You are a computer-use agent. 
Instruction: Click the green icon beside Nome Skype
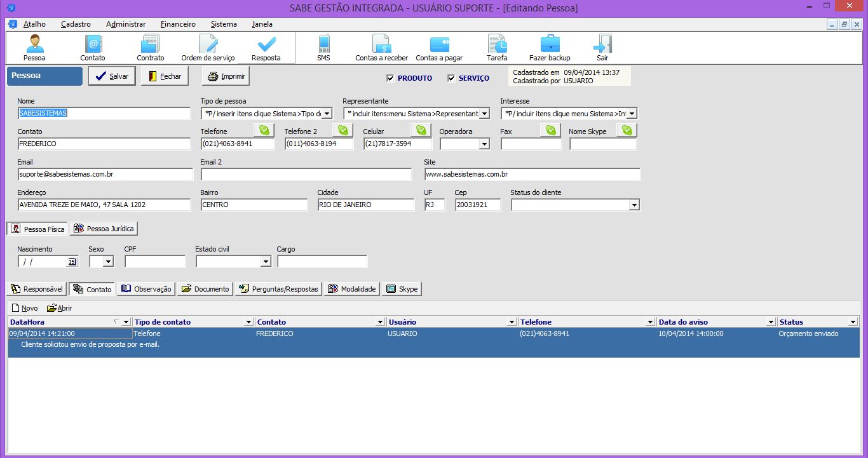627,130
